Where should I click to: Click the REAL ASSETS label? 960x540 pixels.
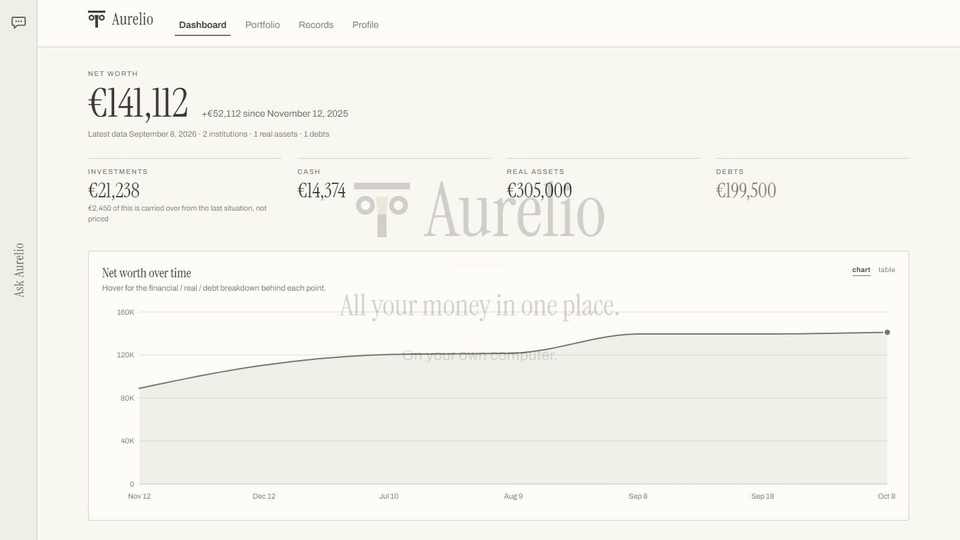[535, 172]
